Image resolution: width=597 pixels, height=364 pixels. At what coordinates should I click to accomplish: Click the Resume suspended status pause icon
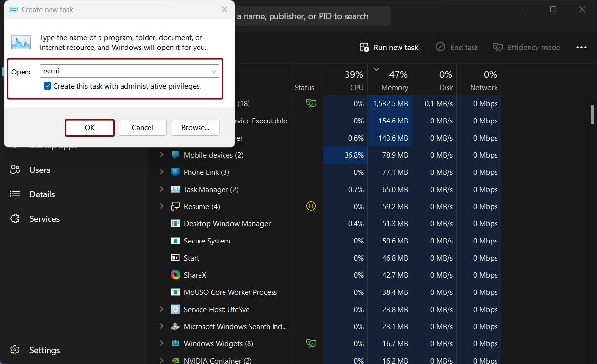tap(311, 206)
